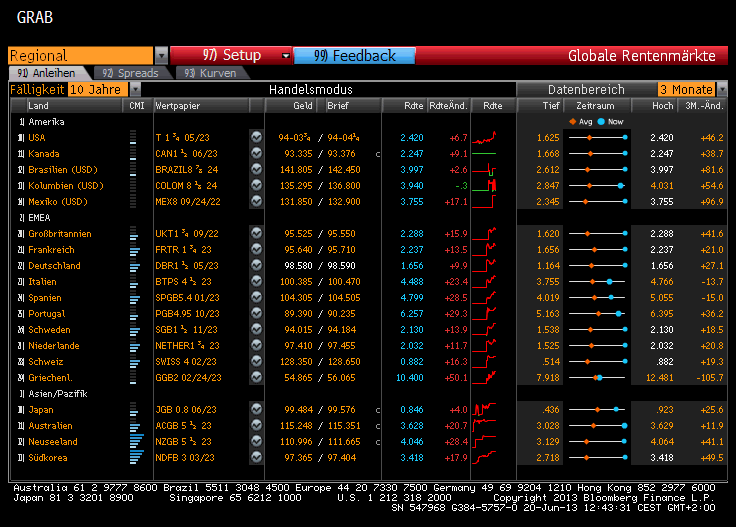Click the chart icon in Großbritannien row

[256, 233]
